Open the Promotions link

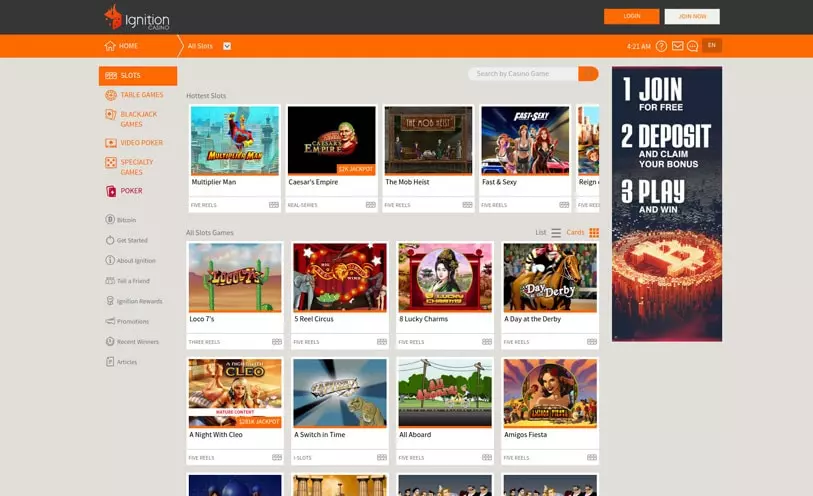133,321
